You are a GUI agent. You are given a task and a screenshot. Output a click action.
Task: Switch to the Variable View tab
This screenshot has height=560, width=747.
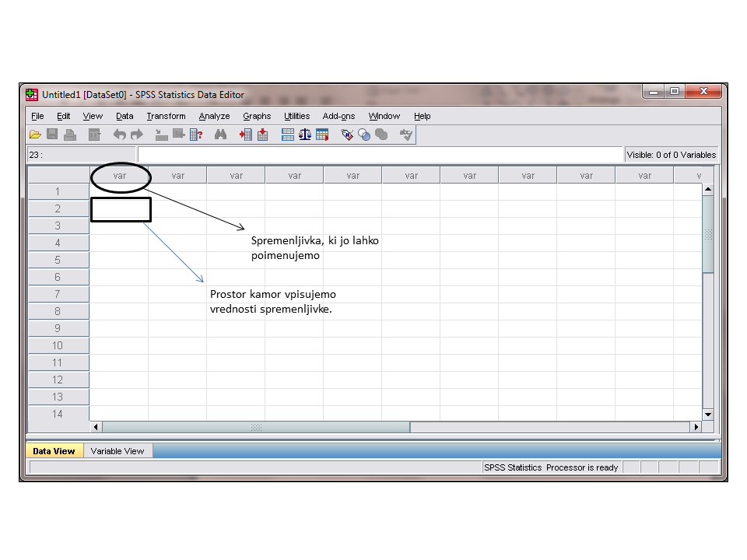pyautogui.click(x=117, y=451)
